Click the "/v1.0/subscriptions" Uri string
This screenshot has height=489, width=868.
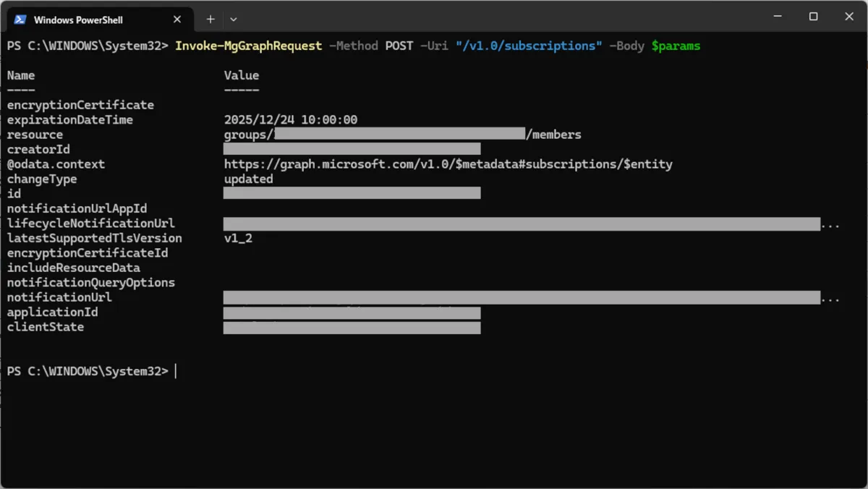point(528,46)
